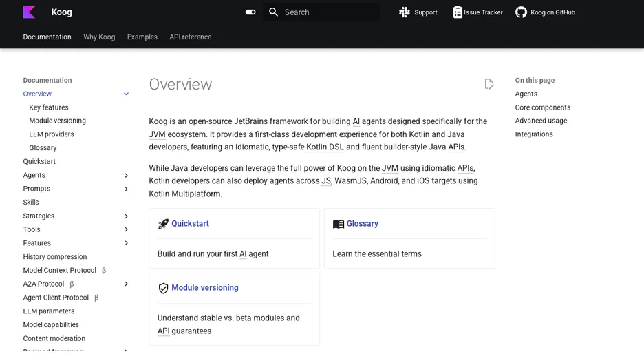Open Skills in the sidebar
Screen dimensions: 644x363
(31, 202)
